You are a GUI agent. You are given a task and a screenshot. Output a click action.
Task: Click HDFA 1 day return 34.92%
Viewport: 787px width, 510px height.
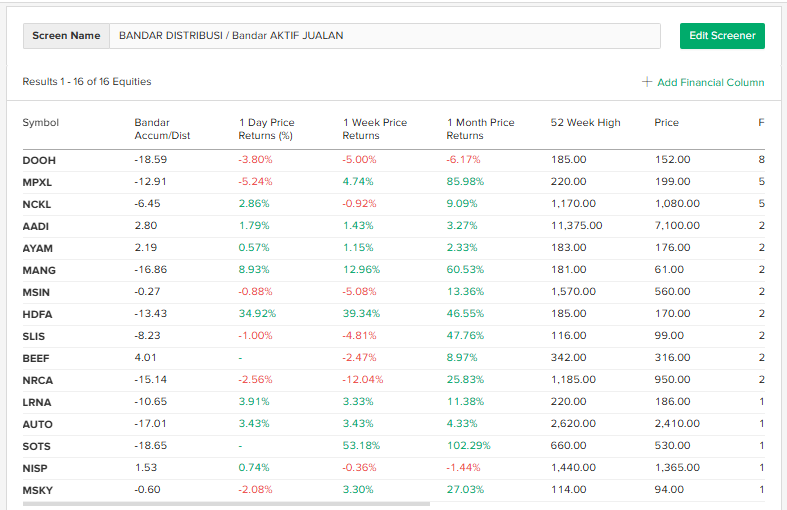pos(257,314)
